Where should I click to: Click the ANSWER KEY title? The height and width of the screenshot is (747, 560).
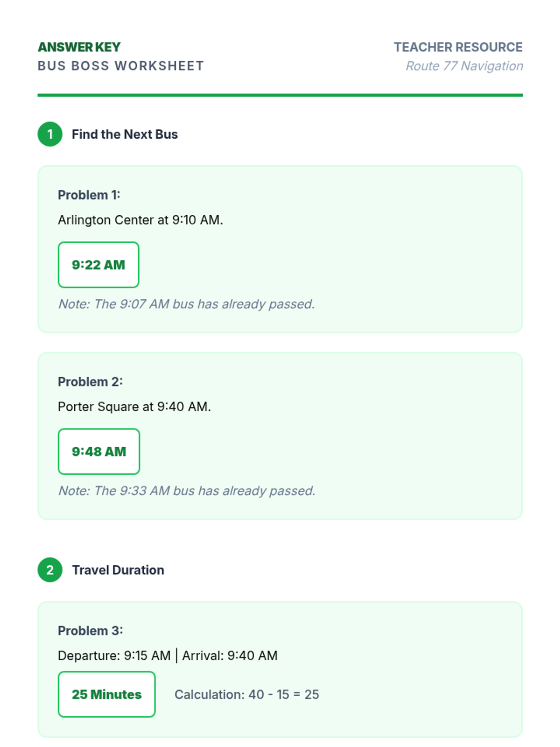click(x=79, y=47)
